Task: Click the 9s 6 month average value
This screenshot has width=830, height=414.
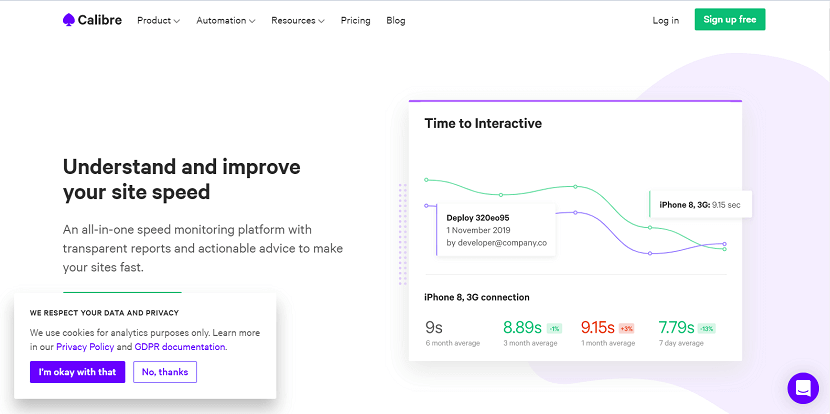Action: tap(434, 327)
